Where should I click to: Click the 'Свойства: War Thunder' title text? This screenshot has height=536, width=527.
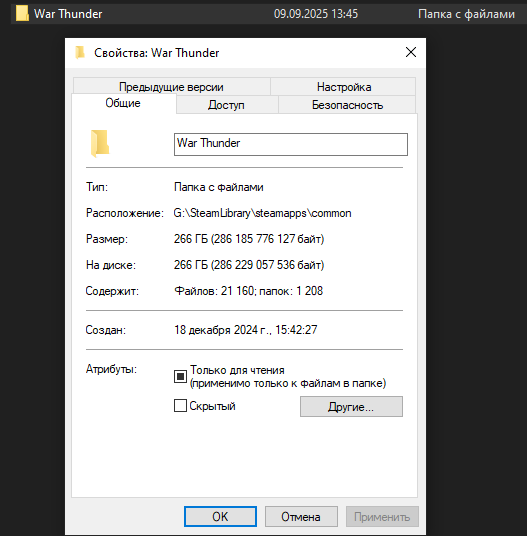click(x=157, y=53)
